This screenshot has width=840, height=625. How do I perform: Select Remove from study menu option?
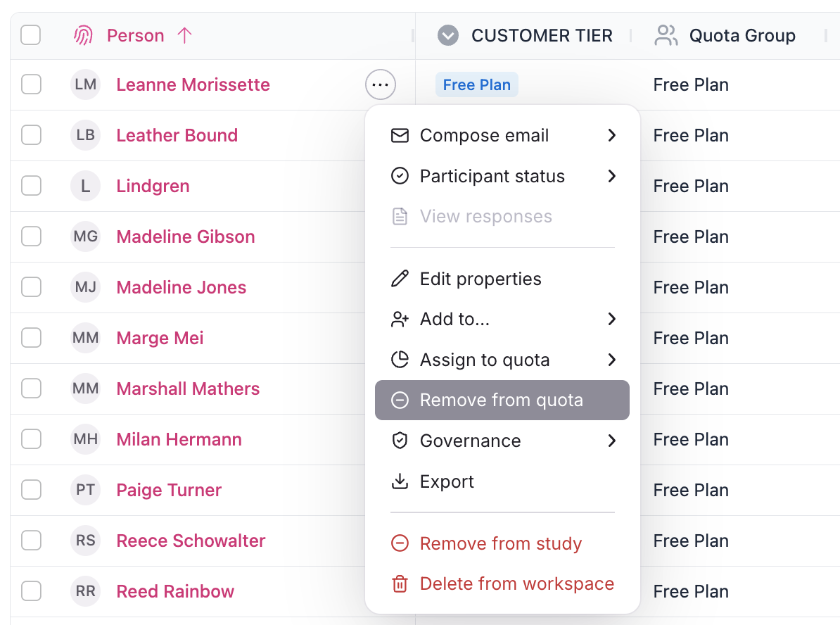click(x=500, y=544)
